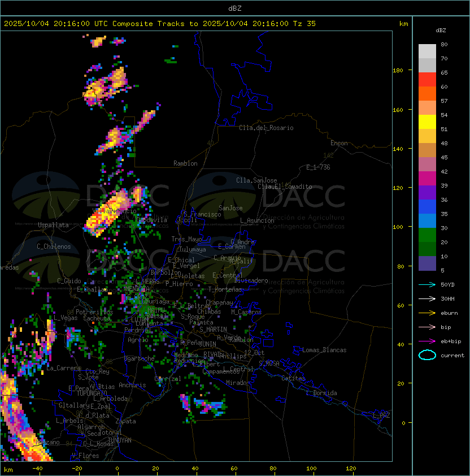This screenshot has height=476, width=470.
Task: Click the 'Catitas' map label
Action: [x=293, y=378]
